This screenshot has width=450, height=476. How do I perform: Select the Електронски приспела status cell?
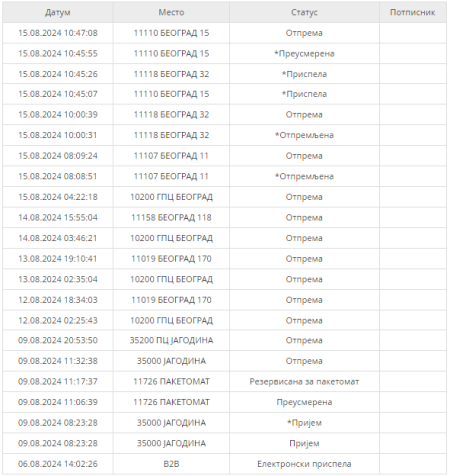click(x=304, y=464)
